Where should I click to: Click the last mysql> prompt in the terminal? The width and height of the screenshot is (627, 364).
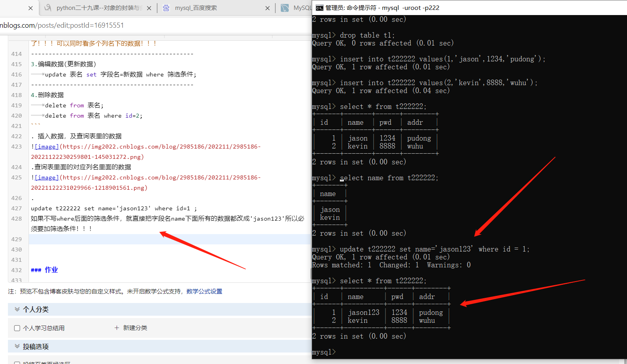pos(324,352)
